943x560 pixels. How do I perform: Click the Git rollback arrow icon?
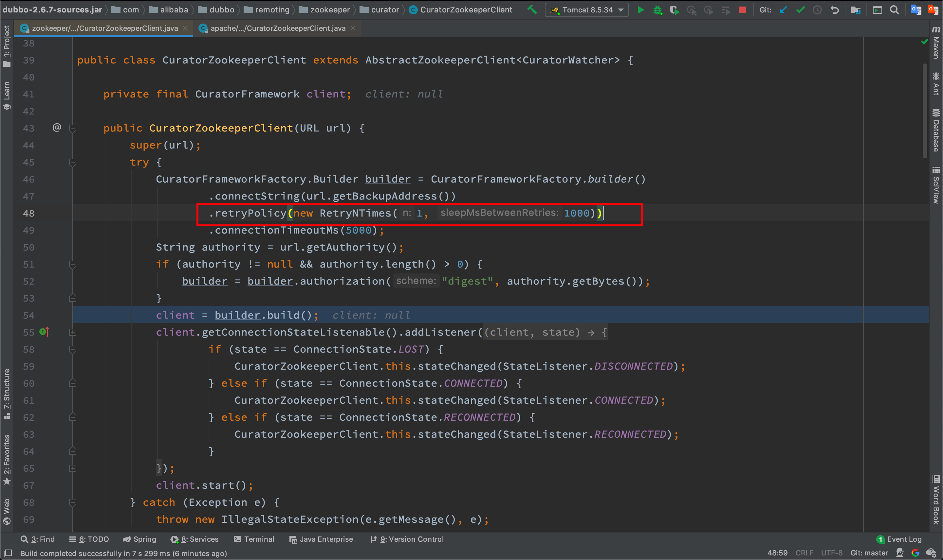click(x=835, y=10)
